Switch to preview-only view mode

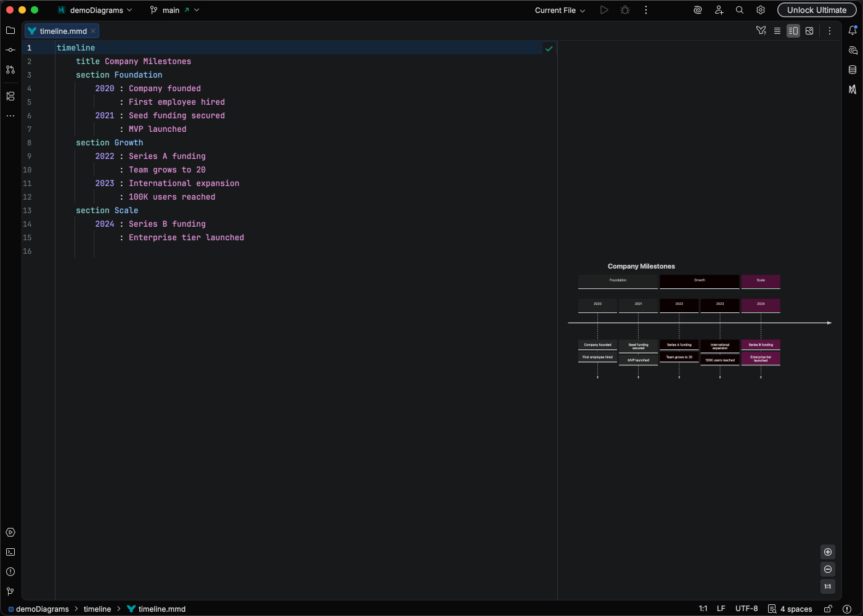click(809, 31)
